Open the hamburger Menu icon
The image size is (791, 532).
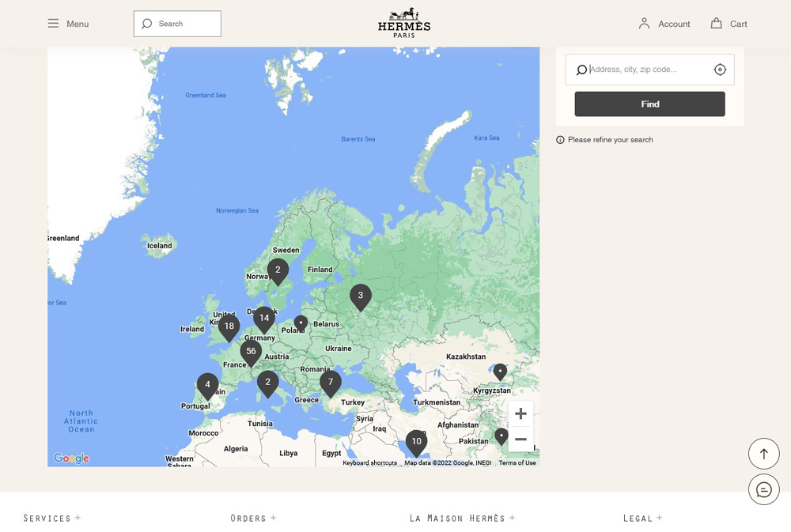[x=53, y=24]
